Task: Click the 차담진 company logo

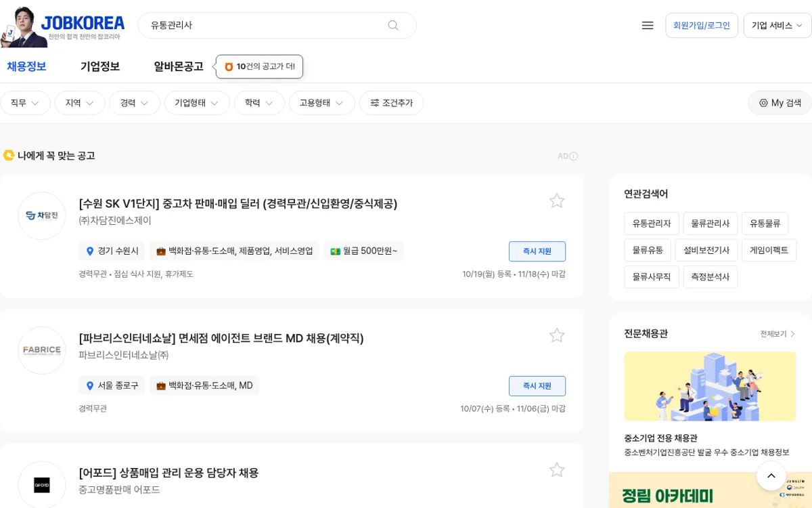Action: 42,216
